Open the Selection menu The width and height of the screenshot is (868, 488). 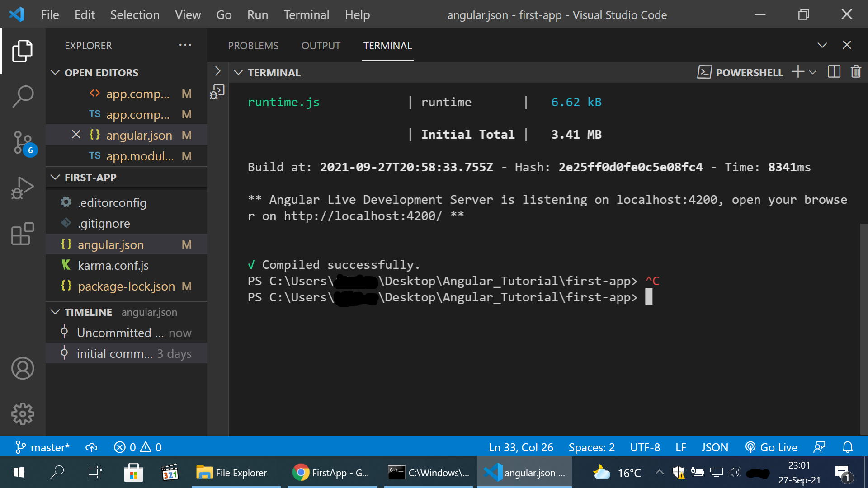[135, 14]
